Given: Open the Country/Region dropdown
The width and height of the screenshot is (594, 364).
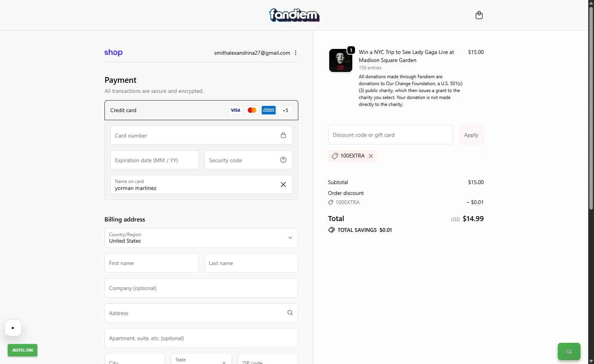Looking at the screenshot, I should [x=201, y=238].
